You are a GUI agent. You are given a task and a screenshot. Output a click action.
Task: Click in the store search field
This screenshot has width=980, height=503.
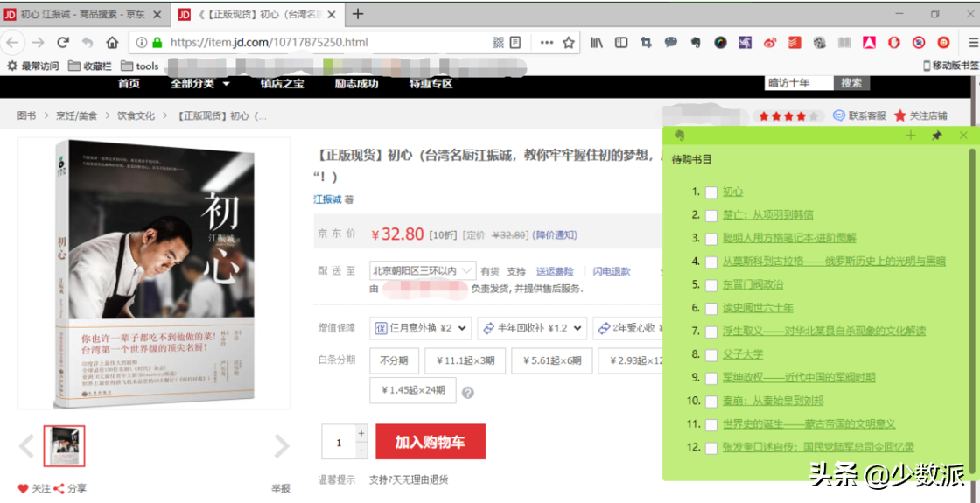(x=800, y=83)
